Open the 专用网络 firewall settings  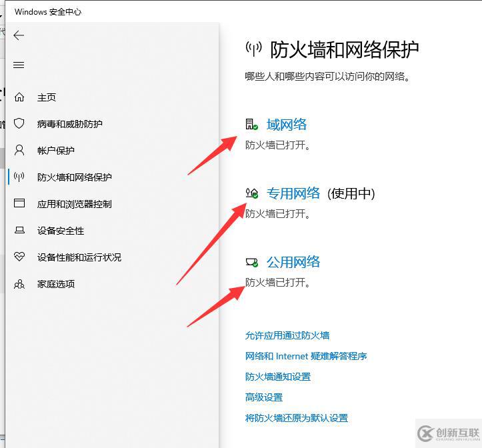pos(293,193)
